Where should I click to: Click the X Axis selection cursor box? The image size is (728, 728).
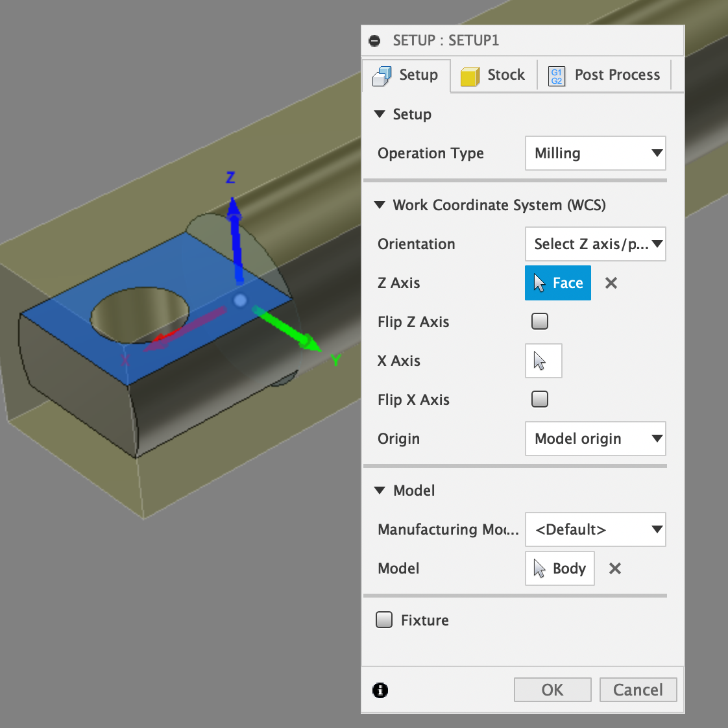(x=543, y=361)
